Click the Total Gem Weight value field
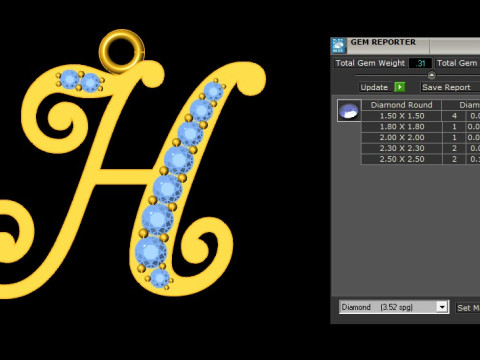480x360 pixels. point(420,63)
